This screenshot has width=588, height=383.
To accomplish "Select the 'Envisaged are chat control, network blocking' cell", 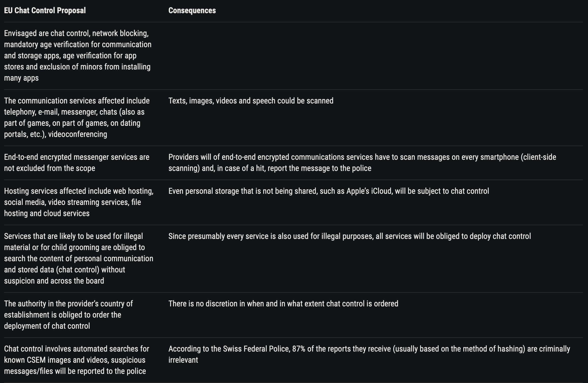I will pyautogui.click(x=79, y=56).
